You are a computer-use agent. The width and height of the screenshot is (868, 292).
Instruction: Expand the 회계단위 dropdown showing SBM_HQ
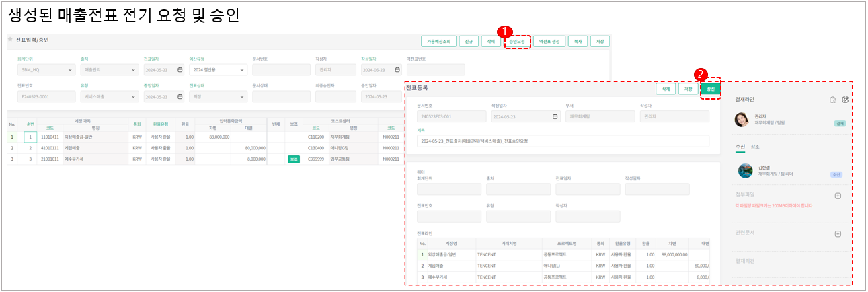(x=71, y=69)
